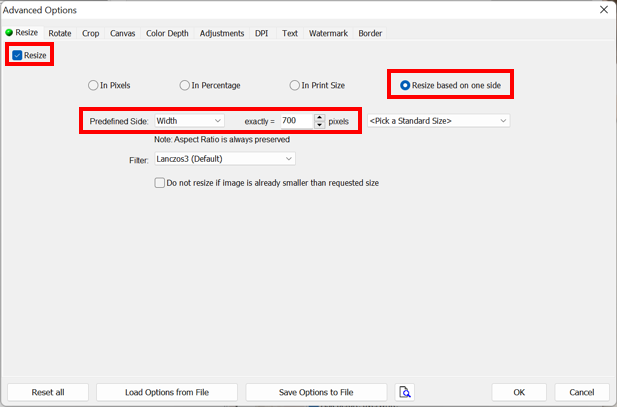The image size is (617, 407).
Task: Open the Pick a Standard Size dropdown
Action: click(x=438, y=121)
